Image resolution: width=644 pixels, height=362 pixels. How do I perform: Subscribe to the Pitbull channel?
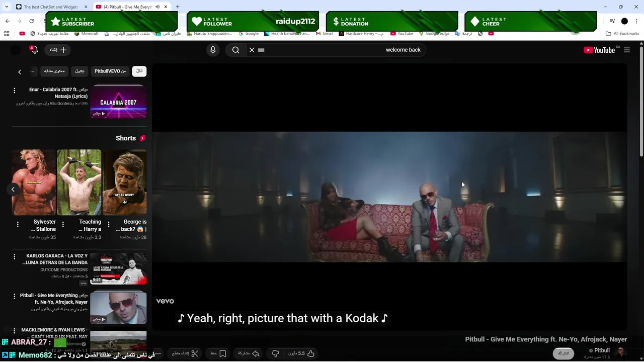click(x=563, y=353)
